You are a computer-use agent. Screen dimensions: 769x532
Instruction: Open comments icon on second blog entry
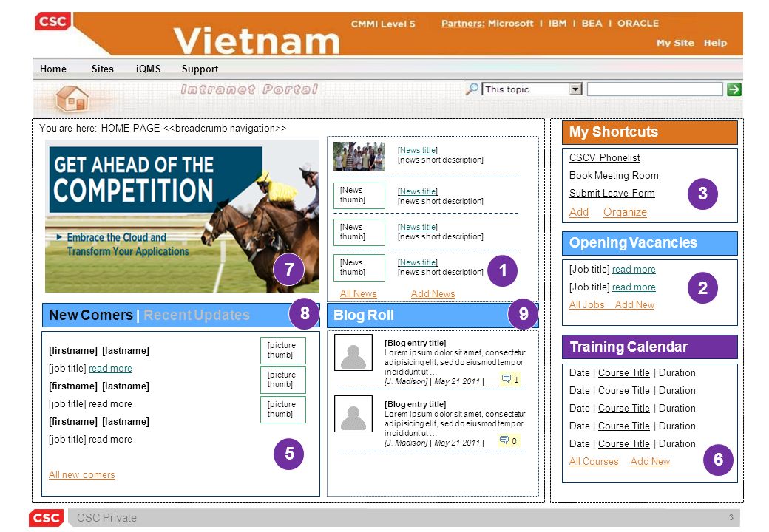click(x=504, y=440)
